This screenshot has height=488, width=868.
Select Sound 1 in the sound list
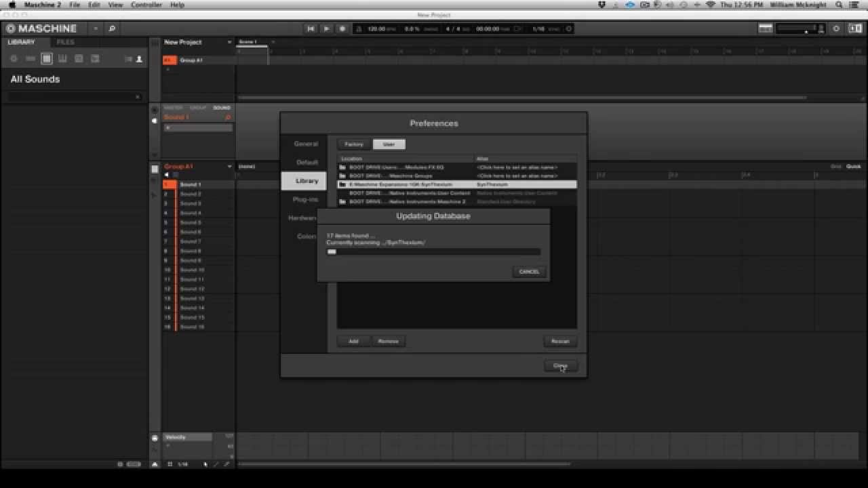(x=199, y=184)
